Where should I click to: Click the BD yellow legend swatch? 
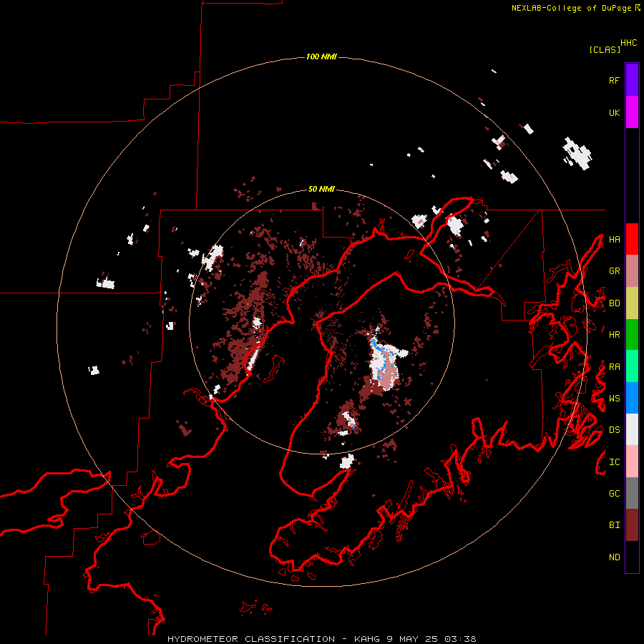[x=632, y=303]
